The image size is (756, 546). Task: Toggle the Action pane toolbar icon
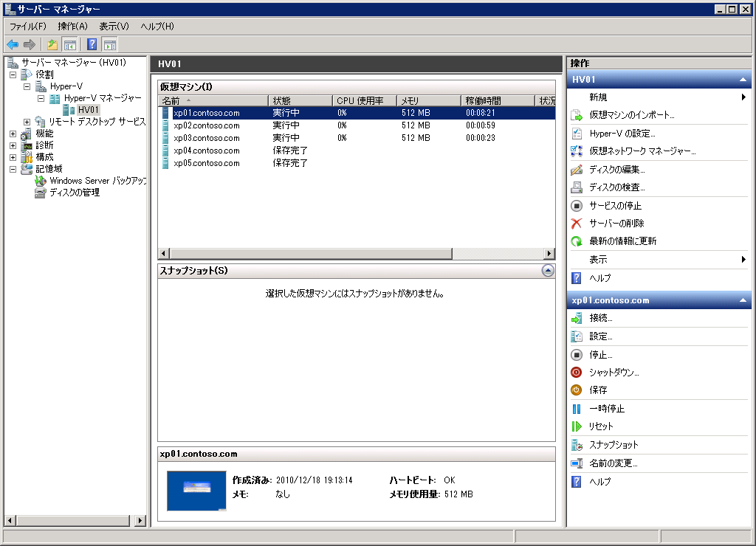click(x=110, y=45)
